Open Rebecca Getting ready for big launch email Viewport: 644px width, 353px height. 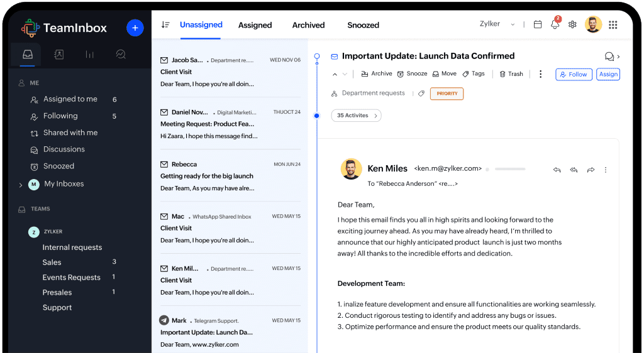click(x=230, y=176)
